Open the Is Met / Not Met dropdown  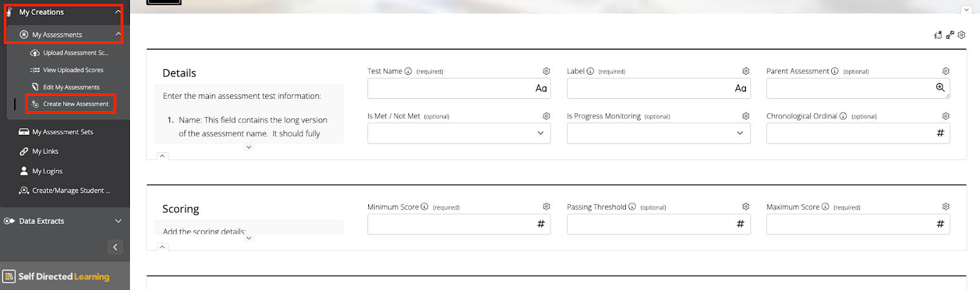click(x=459, y=133)
